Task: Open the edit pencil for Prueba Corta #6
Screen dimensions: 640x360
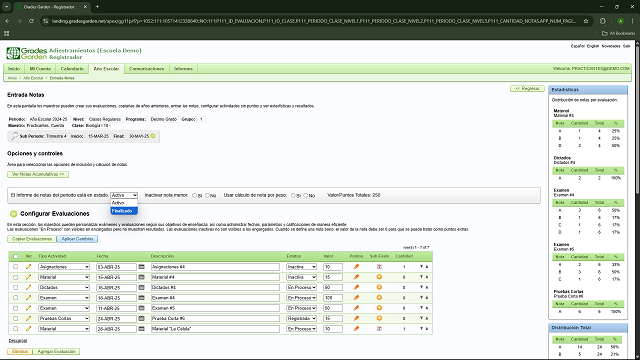Action: pos(28,318)
